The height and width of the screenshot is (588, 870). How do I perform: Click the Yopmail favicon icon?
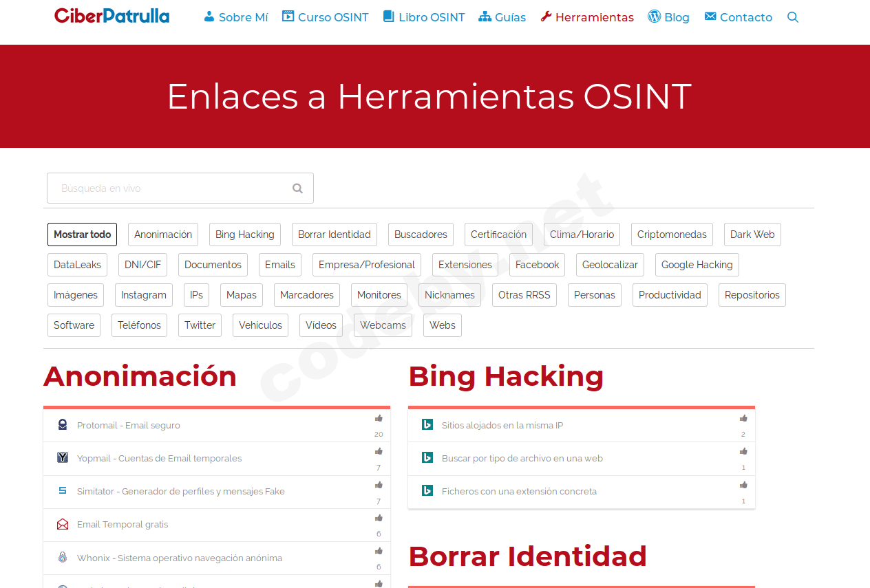tap(63, 458)
